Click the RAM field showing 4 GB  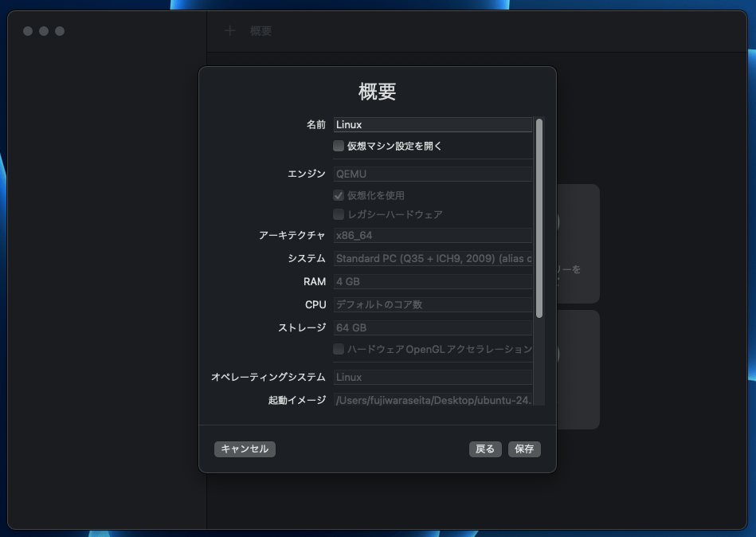pyautogui.click(x=433, y=281)
